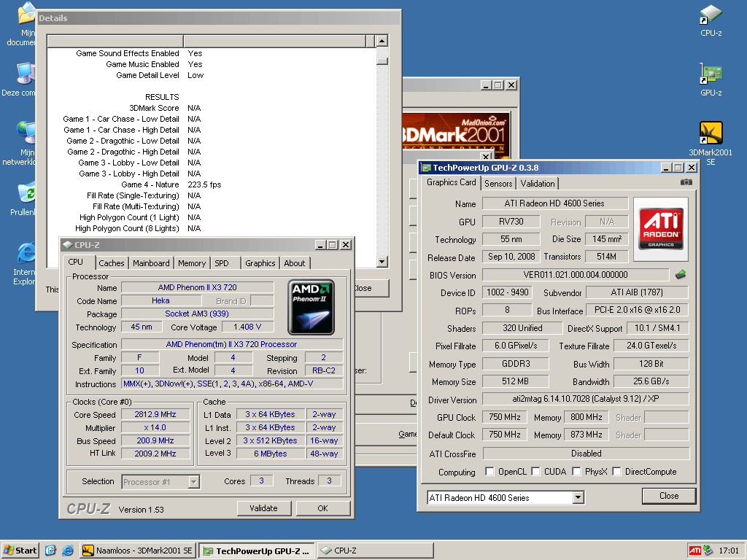This screenshot has height=560, width=747.
Task: Open the Start menu
Action: point(20,551)
